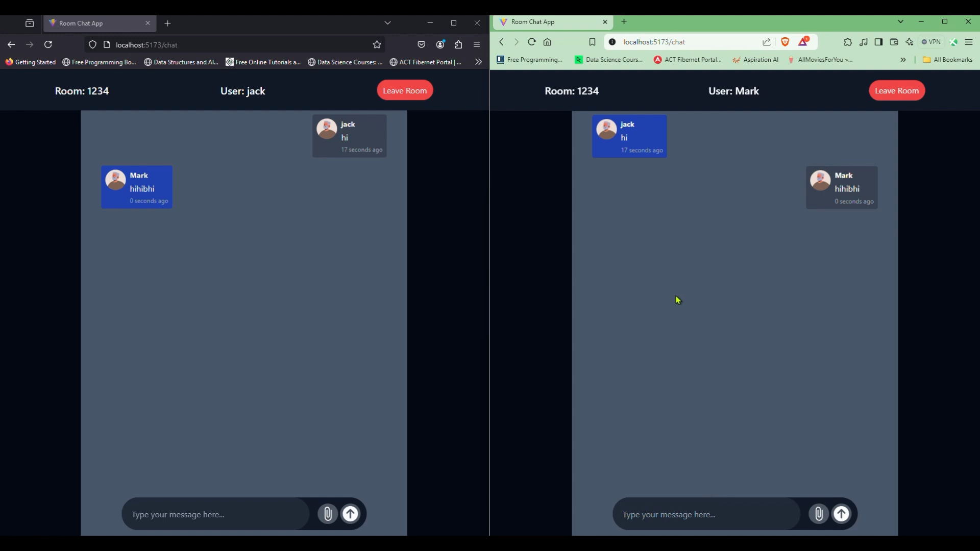
Task: Expand the Firefox list all tabs chevron
Action: click(387, 23)
